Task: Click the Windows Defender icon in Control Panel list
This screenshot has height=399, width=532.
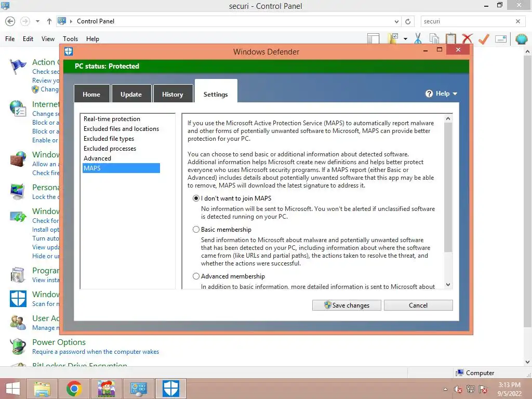Action: pyautogui.click(x=18, y=299)
